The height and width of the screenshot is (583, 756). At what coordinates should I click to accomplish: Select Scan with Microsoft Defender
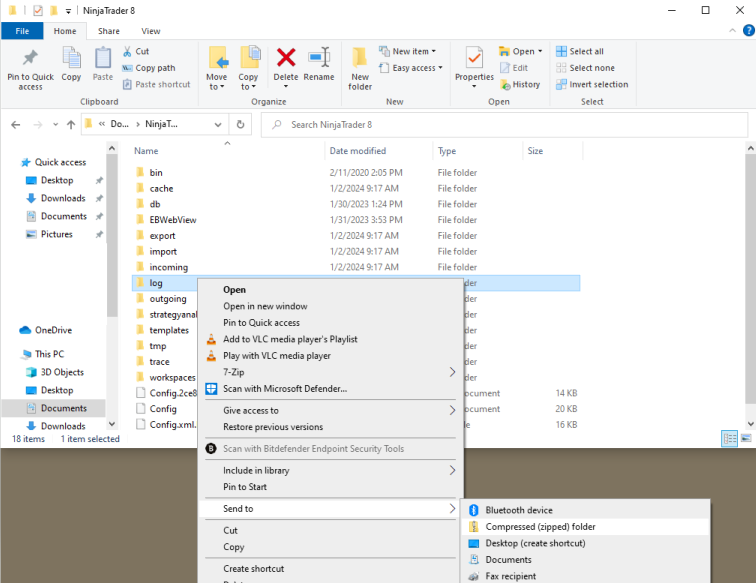click(330, 389)
